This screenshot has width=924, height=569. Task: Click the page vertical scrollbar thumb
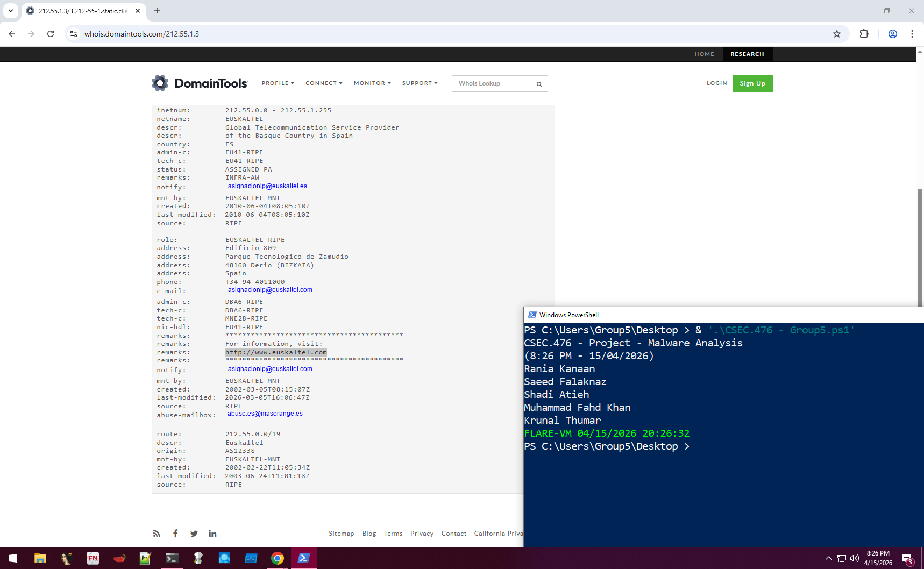(x=920, y=247)
